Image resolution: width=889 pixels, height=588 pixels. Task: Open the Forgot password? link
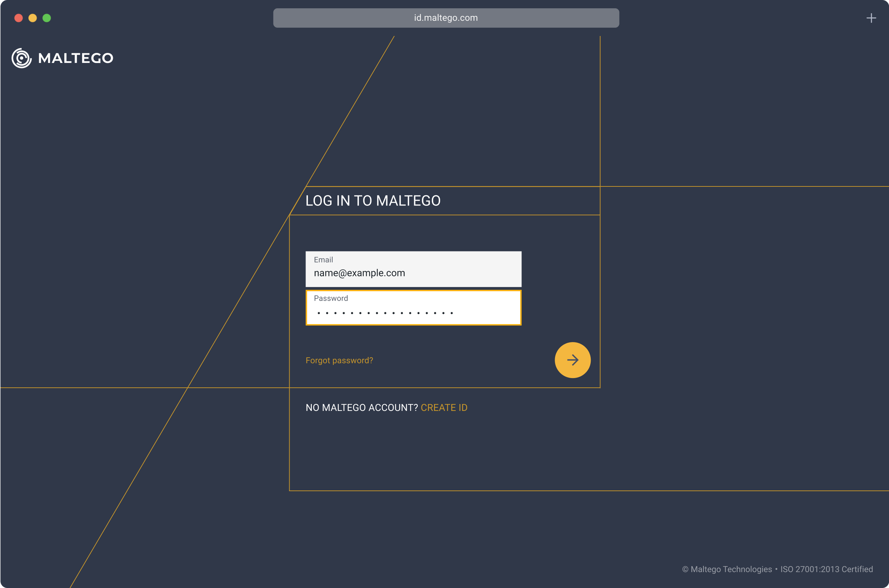(x=339, y=360)
